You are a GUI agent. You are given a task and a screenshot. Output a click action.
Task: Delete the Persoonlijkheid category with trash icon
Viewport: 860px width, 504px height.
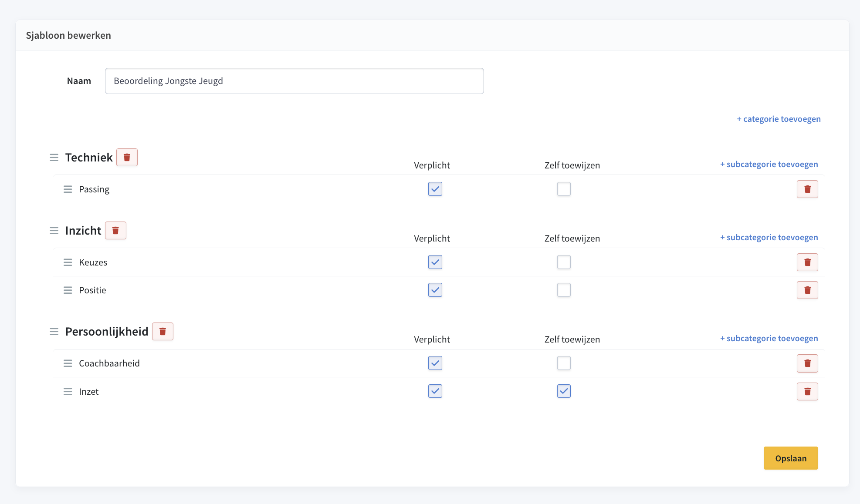(x=163, y=331)
